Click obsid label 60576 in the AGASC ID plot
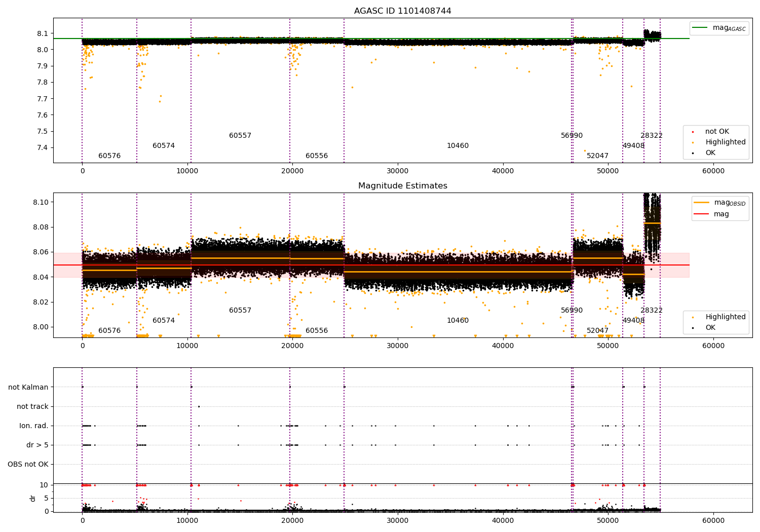This screenshot has height=532, width=760. 109,156
